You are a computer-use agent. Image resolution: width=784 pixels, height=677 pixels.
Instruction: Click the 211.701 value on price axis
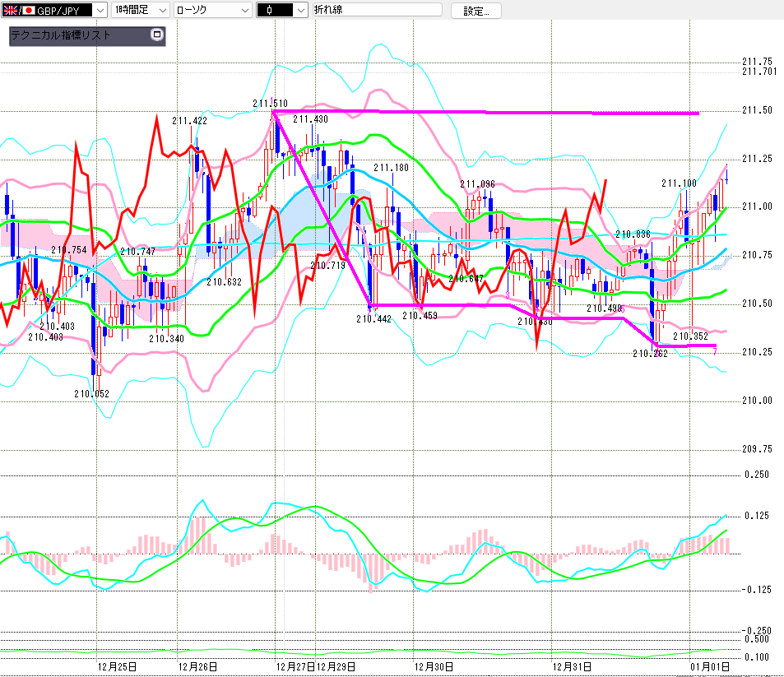(x=758, y=72)
